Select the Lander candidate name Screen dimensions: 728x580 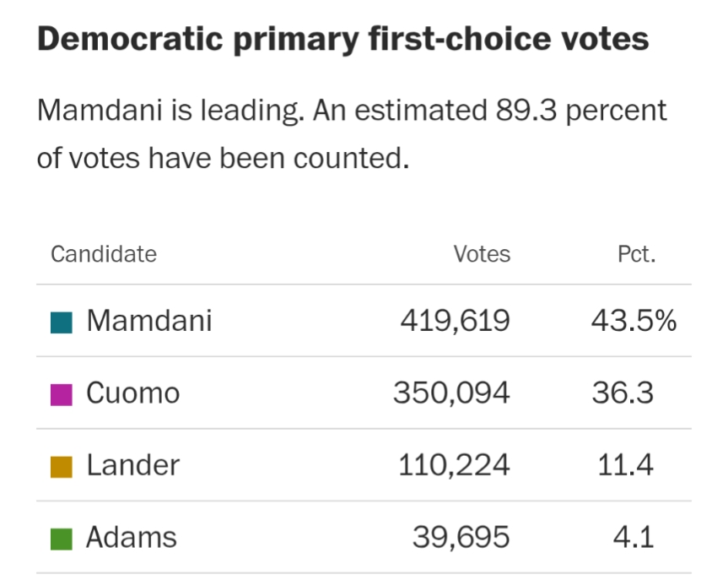point(133,465)
